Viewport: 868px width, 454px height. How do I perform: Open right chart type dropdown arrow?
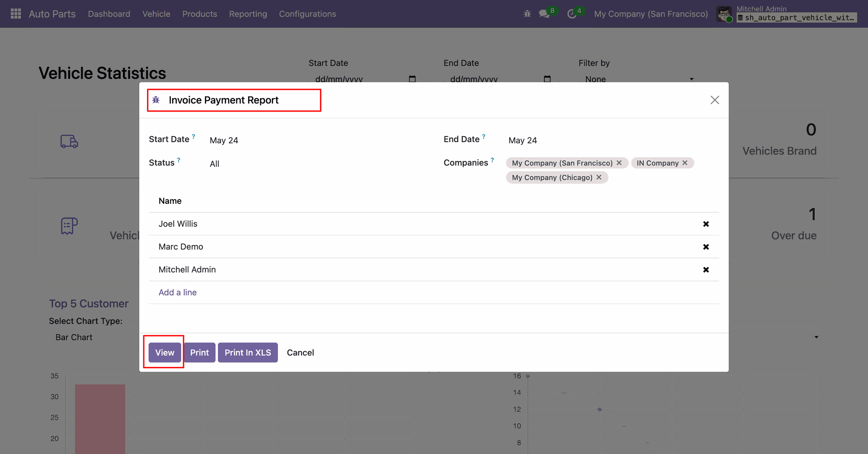(x=816, y=337)
